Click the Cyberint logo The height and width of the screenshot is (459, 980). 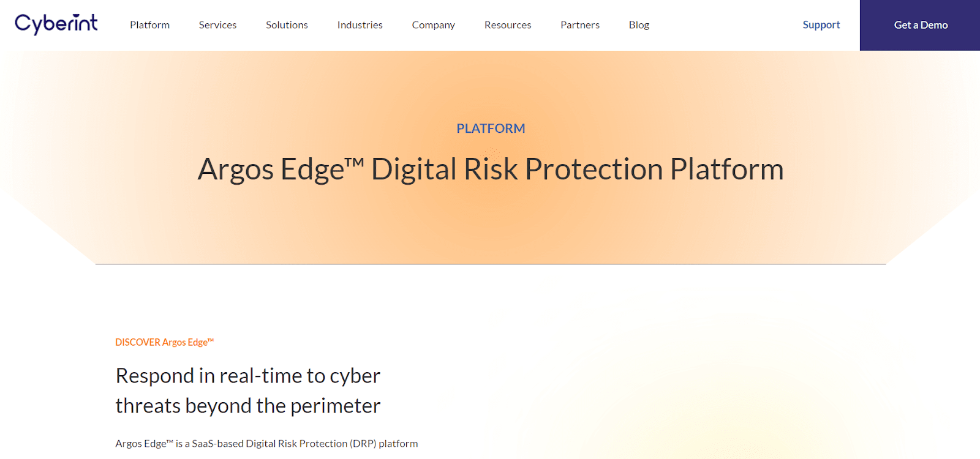tap(56, 24)
